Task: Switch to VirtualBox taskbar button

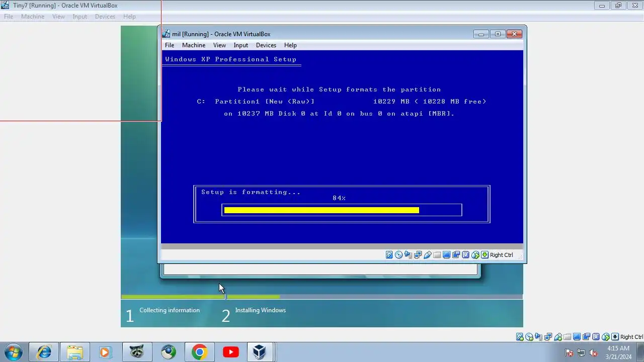Action: [260, 352]
